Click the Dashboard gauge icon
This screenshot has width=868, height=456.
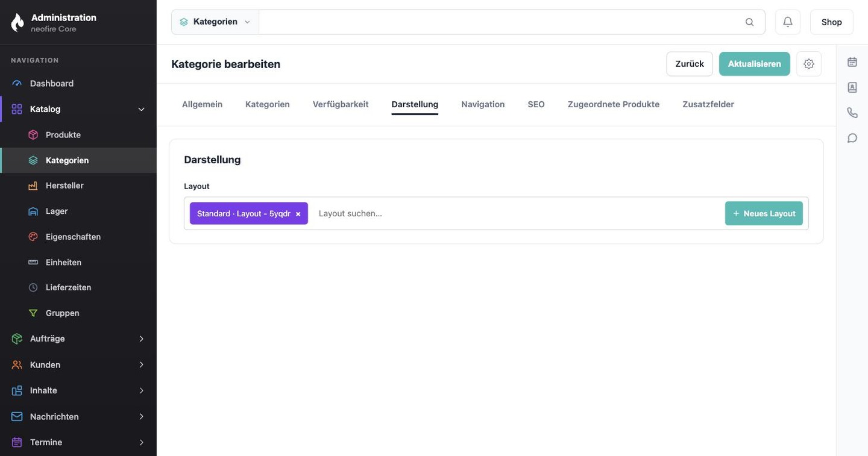tap(17, 83)
